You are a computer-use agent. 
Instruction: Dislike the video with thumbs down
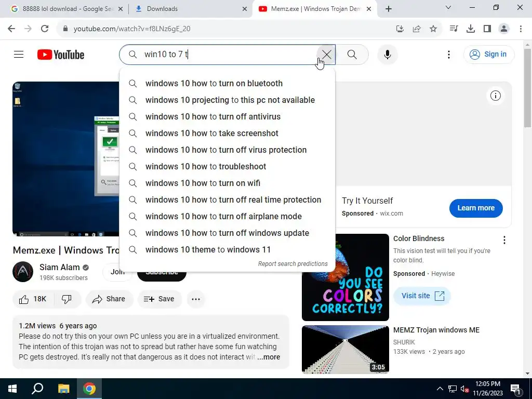pyautogui.click(x=67, y=299)
